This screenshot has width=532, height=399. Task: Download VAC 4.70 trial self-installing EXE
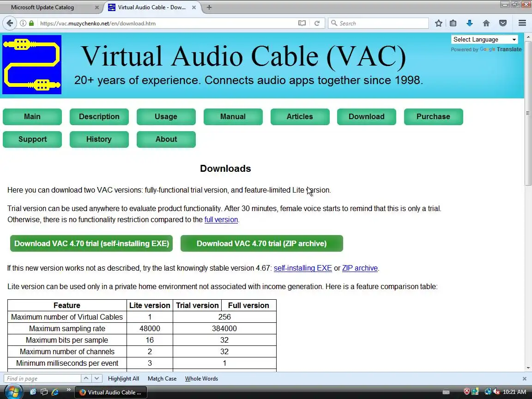91,243
